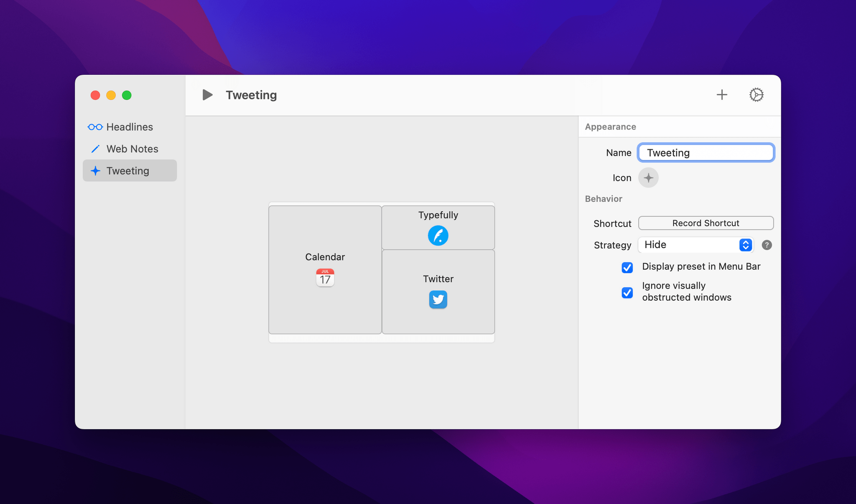Minimize the window with yellow button
Screen dimensions: 856x504
[x=111, y=95]
